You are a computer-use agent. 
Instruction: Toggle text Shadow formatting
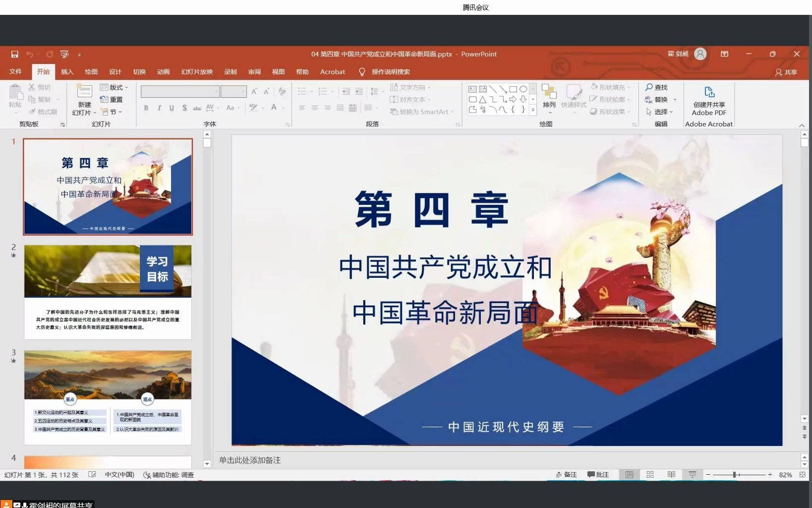point(184,108)
